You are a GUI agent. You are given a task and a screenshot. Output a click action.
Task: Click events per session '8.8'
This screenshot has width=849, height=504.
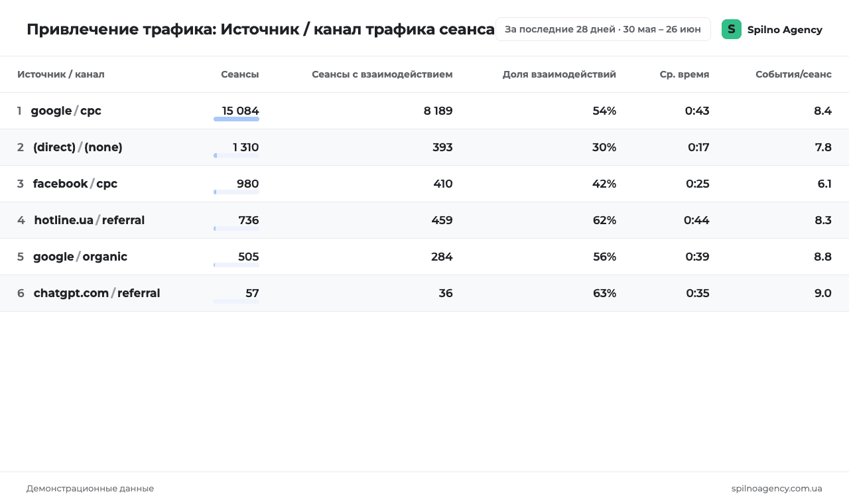click(822, 257)
